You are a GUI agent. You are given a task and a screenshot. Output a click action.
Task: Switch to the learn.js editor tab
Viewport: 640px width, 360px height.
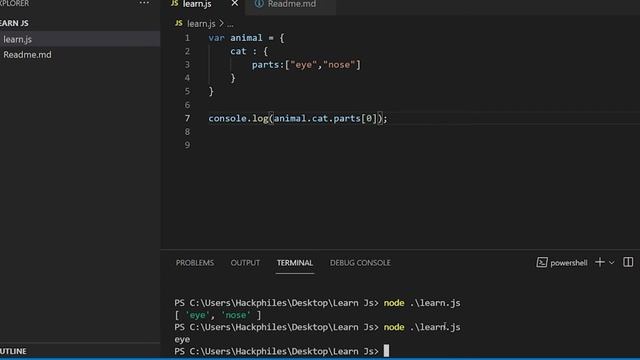(197, 4)
